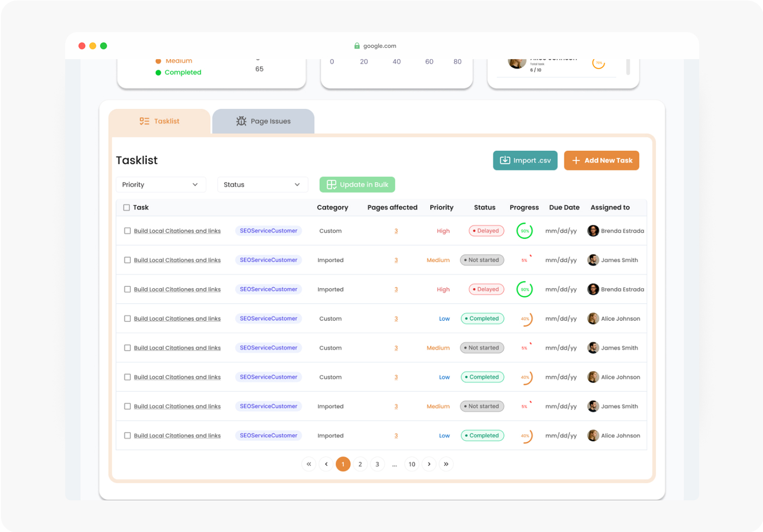This screenshot has width=763, height=532.
Task: Click the Add New Task button
Action: [x=601, y=160]
